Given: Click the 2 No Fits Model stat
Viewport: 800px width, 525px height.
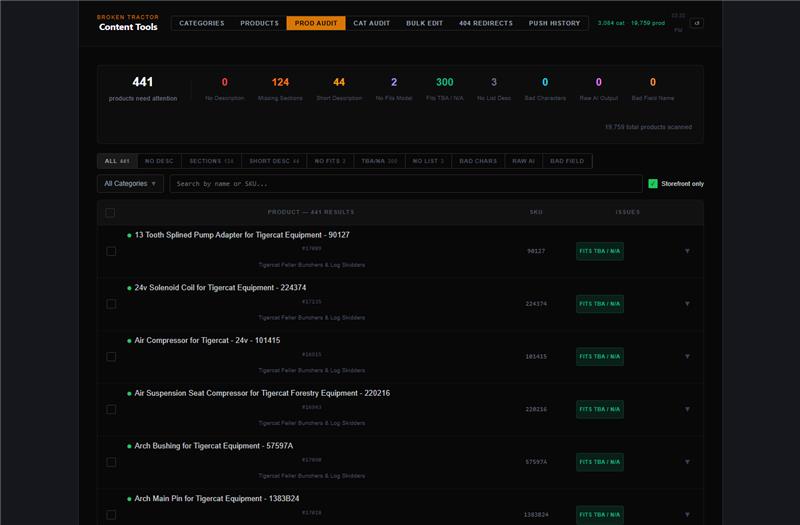Looking at the screenshot, I should (x=393, y=88).
